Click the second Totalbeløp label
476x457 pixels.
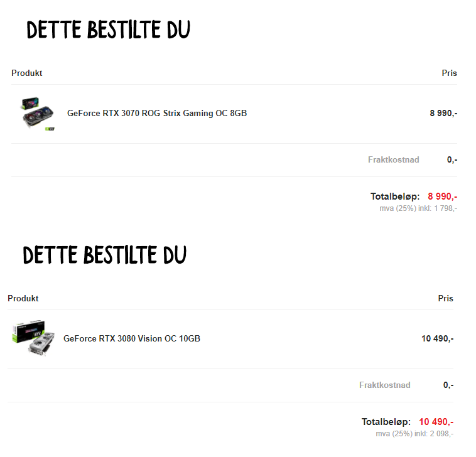386,422
